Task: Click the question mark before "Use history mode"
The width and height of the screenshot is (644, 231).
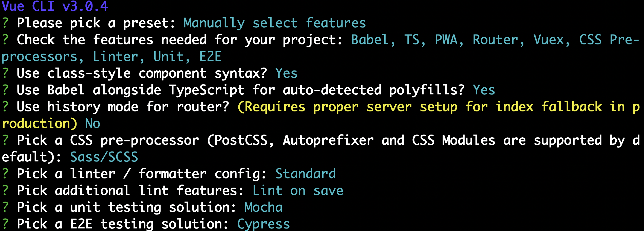Action: [x=5, y=107]
